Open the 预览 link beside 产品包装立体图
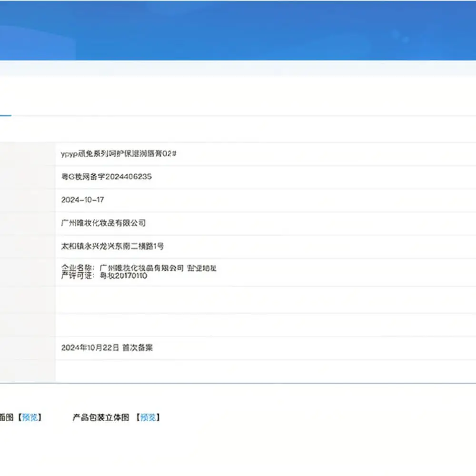Image resolution: width=476 pixels, height=476 pixels. (x=148, y=418)
